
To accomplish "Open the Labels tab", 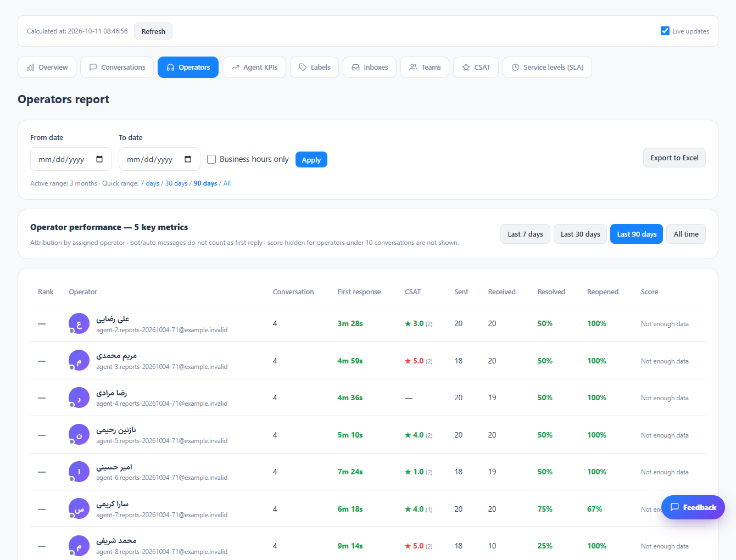I will click(315, 68).
